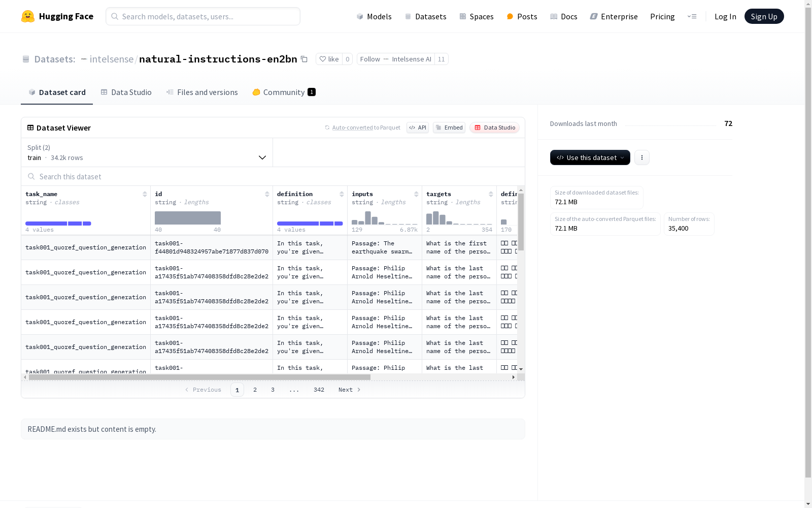Click the Community discussions count badge
Viewport: 812px width, 508px height.
[x=312, y=92]
